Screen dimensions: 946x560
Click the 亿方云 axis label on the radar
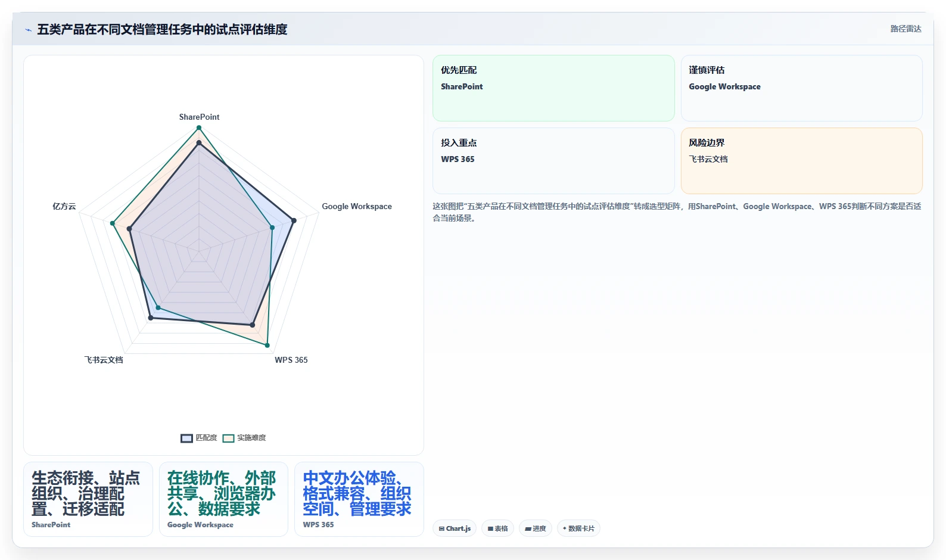tap(64, 206)
